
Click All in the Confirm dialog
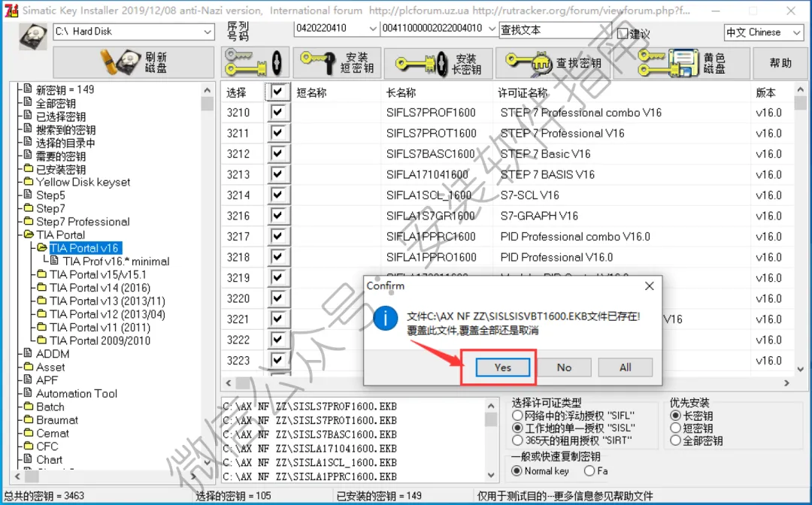pos(625,367)
